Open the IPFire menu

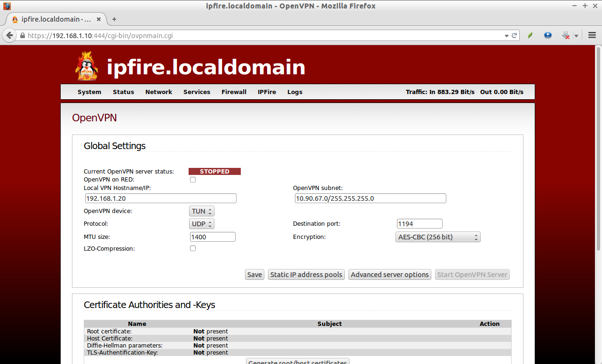[267, 92]
